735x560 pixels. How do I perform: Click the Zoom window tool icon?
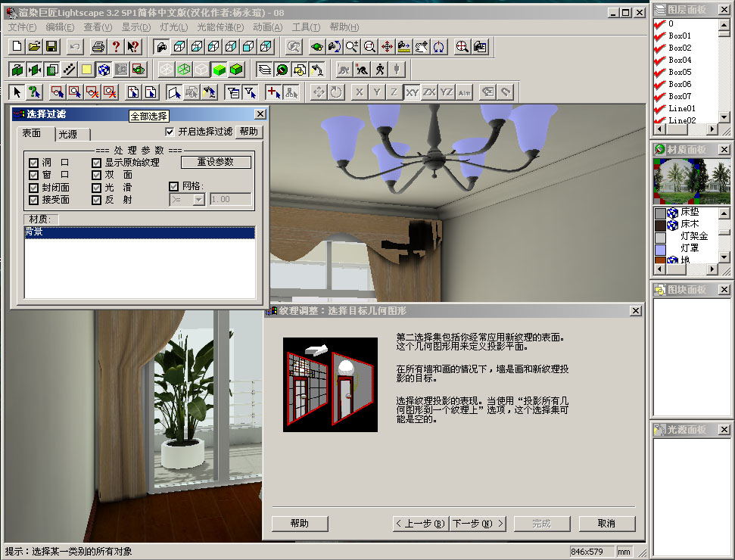click(369, 46)
